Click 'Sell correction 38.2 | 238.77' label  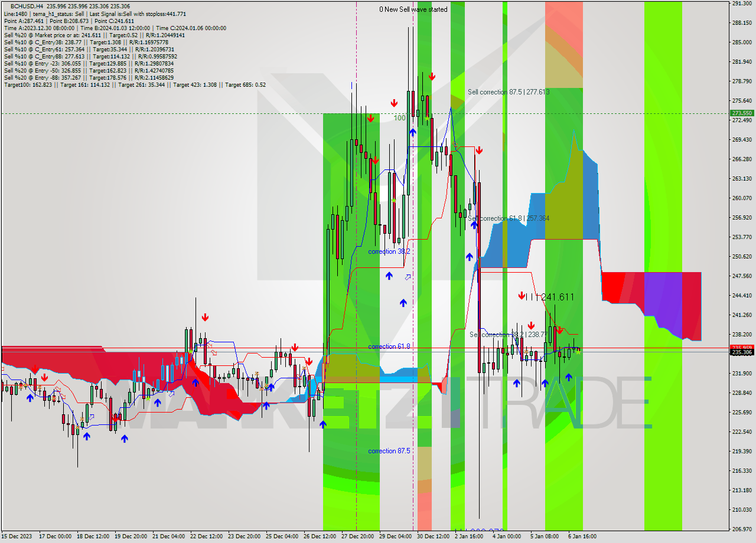[508, 335]
